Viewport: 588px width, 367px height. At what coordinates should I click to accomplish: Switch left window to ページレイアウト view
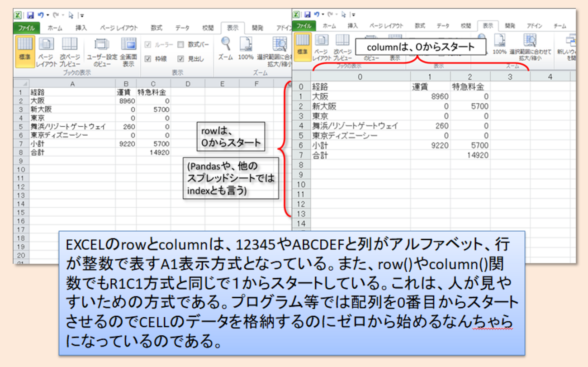coord(47,51)
